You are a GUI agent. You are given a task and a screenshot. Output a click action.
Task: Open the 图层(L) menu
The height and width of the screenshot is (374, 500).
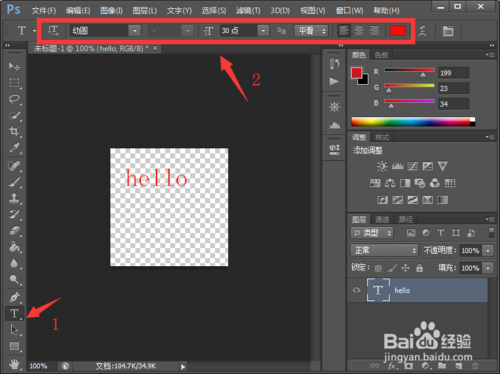(x=145, y=11)
